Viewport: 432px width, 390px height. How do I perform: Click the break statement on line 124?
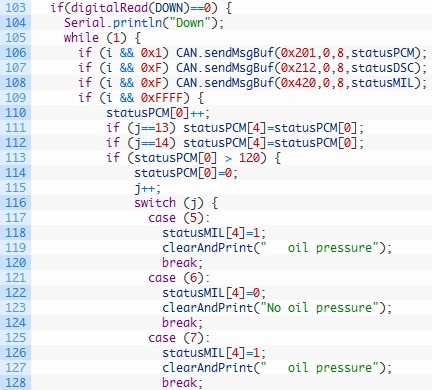[x=182, y=323]
